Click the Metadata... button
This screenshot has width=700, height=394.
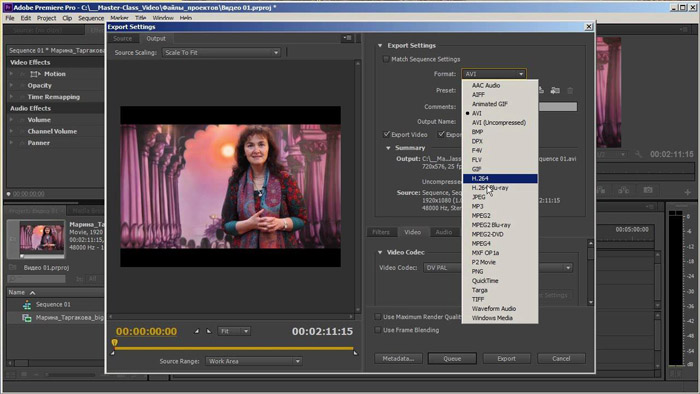pos(398,358)
